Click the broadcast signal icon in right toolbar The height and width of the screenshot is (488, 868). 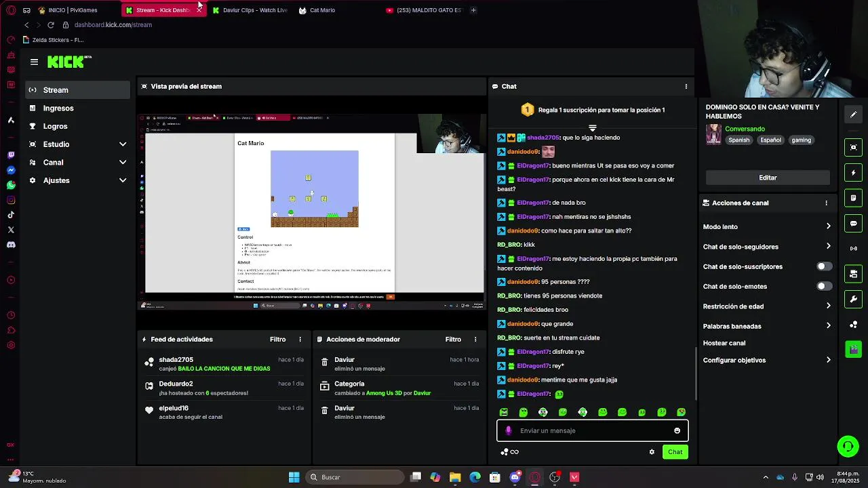tap(853, 249)
